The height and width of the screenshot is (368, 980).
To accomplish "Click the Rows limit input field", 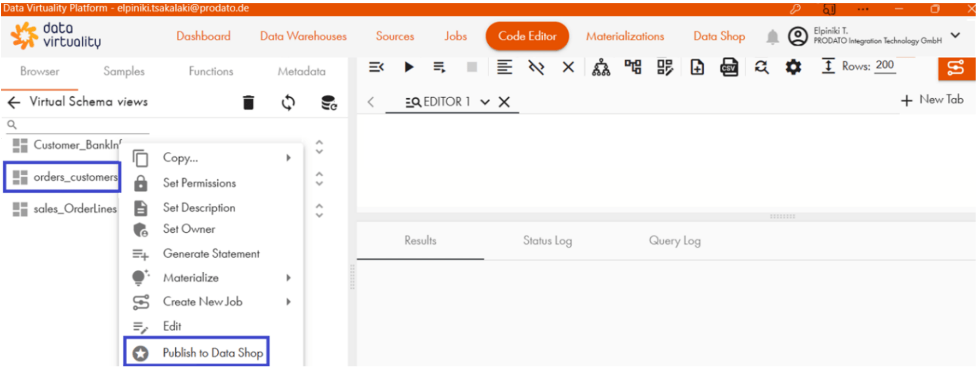I will coord(884,66).
